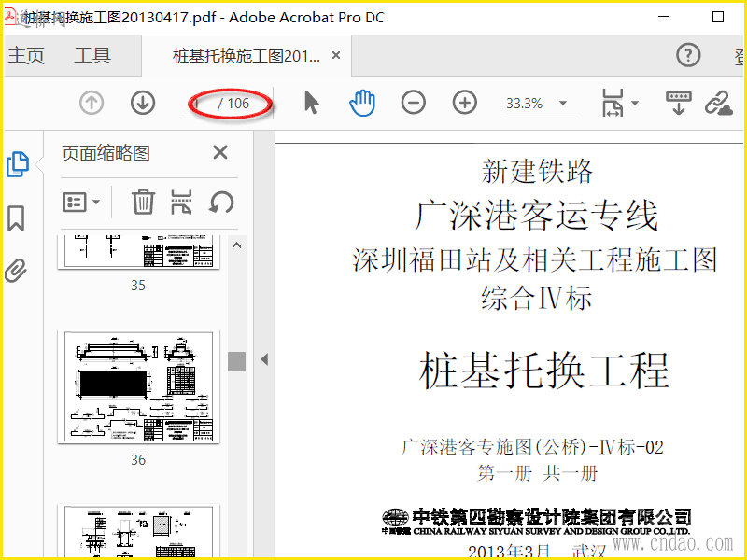The height and width of the screenshot is (560, 747).
Task: Click the 页面缩略图 panel title
Action: coord(106,153)
